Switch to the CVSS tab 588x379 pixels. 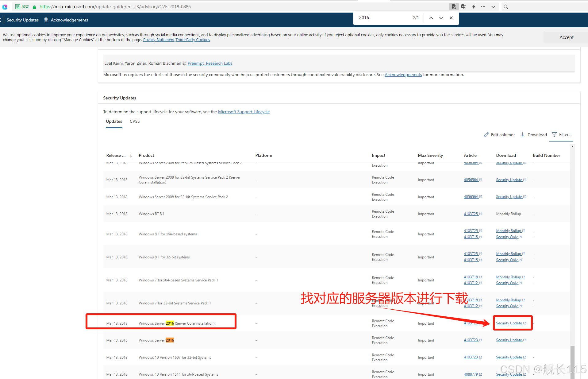tap(135, 122)
